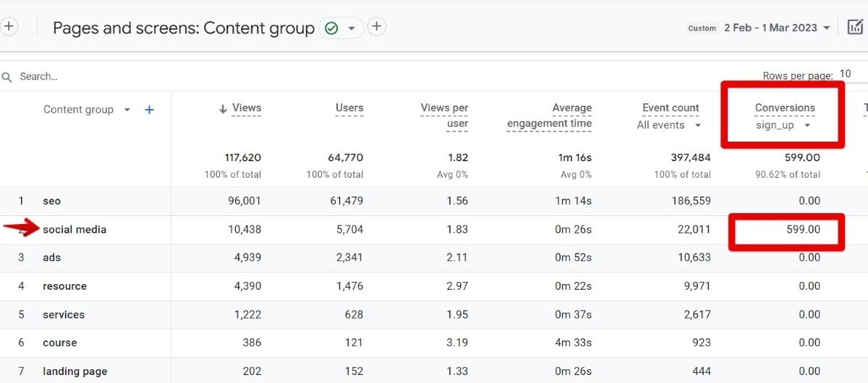Add a secondary dimension with the blue plus
The image size is (868, 383).
[x=149, y=110]
